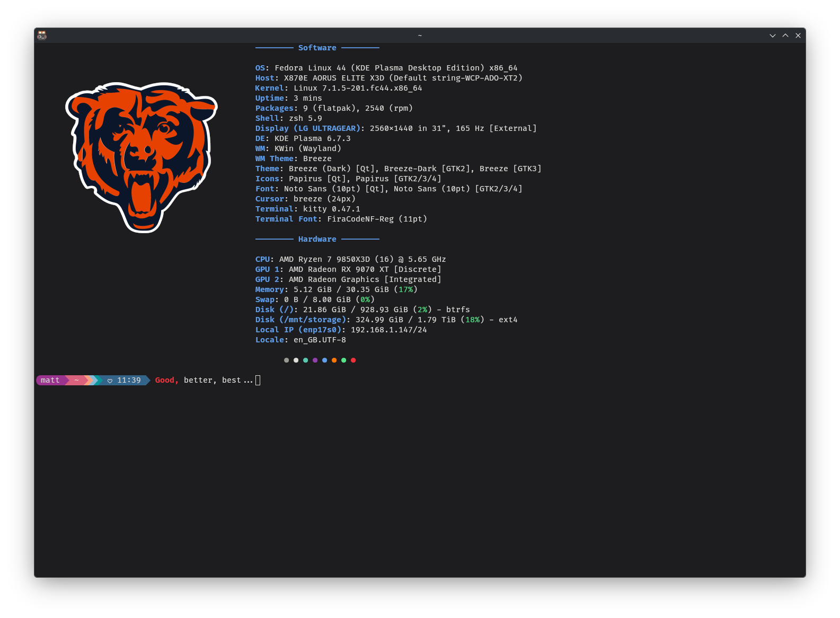Click the "DE: KDE Plasma 6.7.3" line

click(303, 138)
